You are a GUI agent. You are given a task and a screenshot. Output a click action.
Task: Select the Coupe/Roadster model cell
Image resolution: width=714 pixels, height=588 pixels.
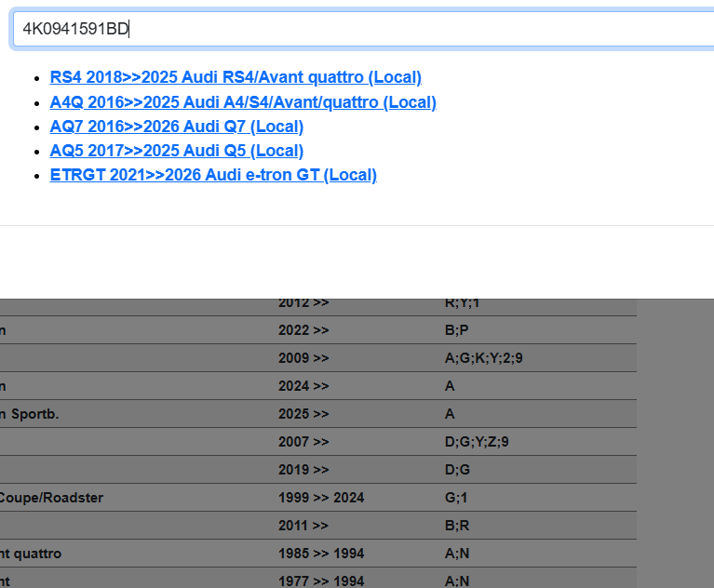pyautogui.click(x=52, y=498)
